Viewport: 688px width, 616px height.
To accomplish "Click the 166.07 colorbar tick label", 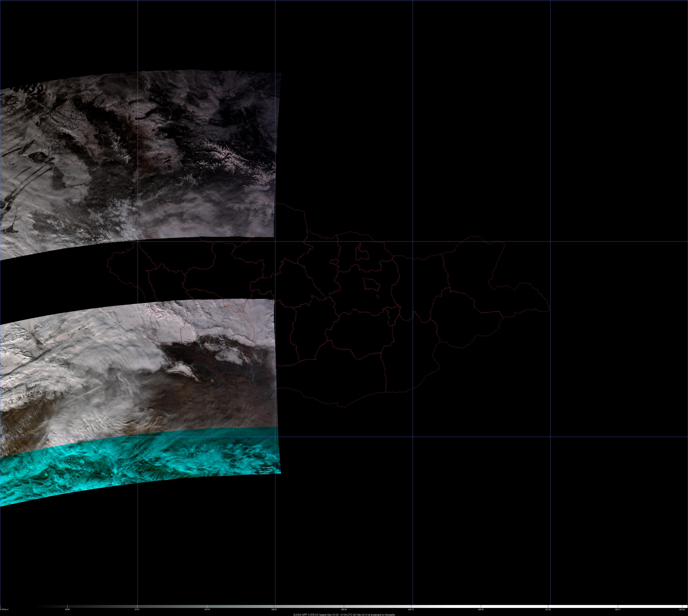I will pos(274,610).
